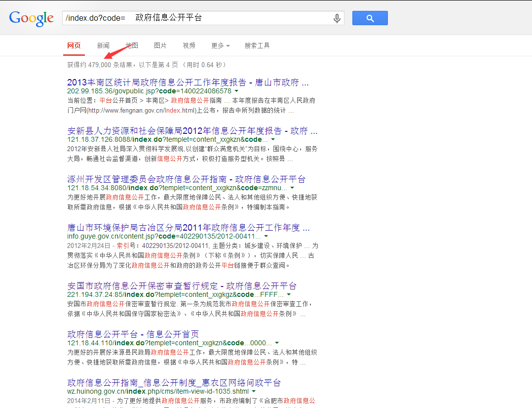Open result 安新县人力资源和社会保障局2012年信息公开年度报告

192,131
